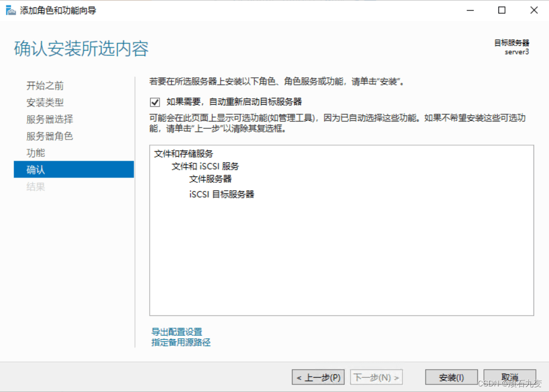Open the 服务器选择 step
Viewport: 549px width, 392px height.
50,119
